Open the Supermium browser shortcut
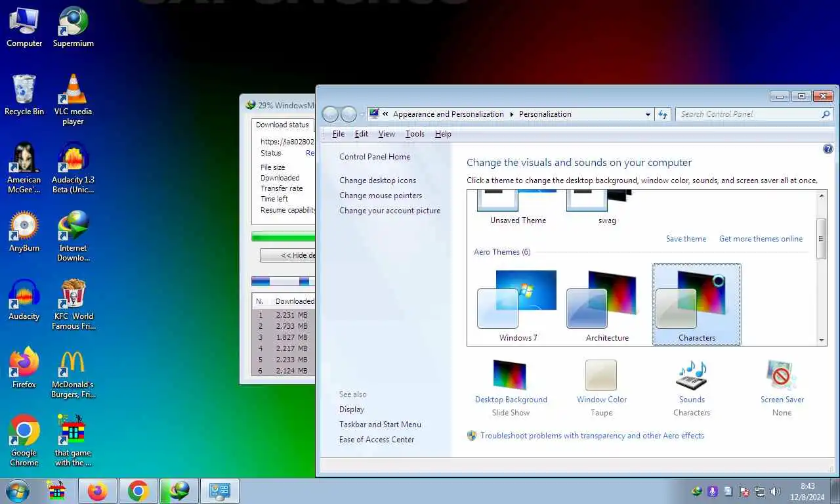840x504 pixels. (x=73, y=28)
